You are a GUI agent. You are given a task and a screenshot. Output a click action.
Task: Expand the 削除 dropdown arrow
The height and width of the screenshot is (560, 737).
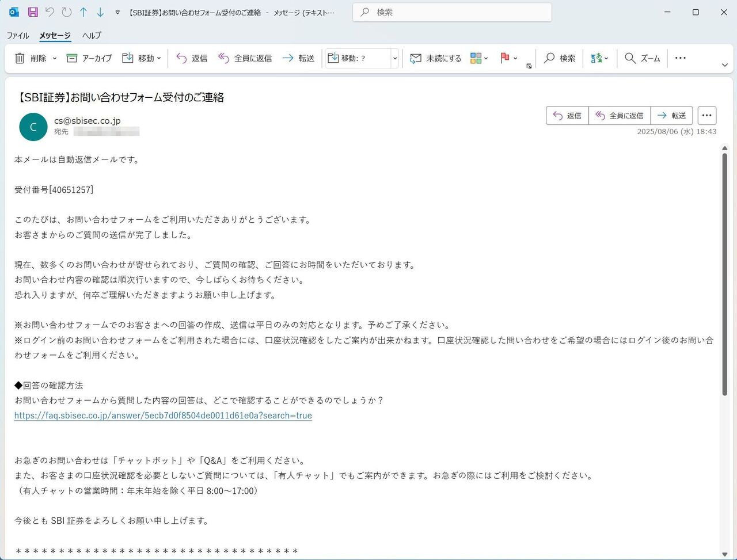(x=55, y=58)
